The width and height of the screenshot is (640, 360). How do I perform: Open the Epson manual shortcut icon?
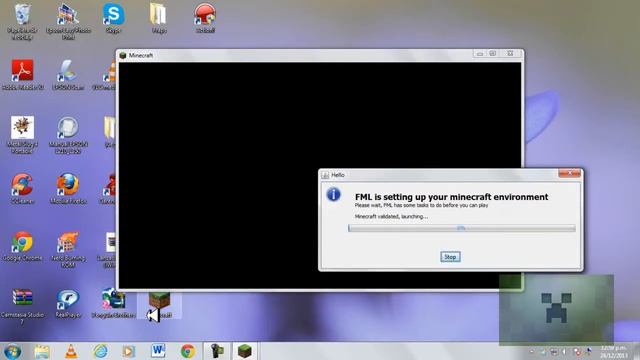click(68, 135)
